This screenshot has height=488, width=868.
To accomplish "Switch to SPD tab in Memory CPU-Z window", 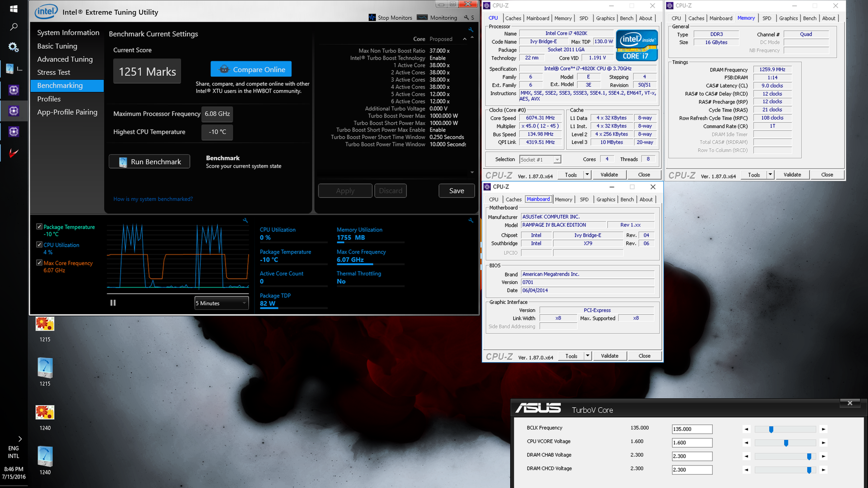I will click(767, 18).
